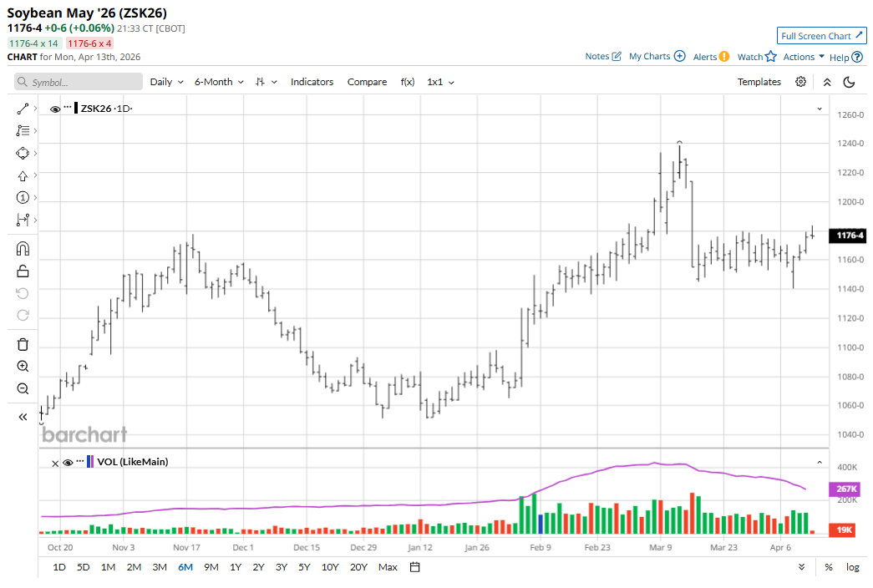Toggle visibility of the ZSK26 price series
Image resolution: width=873 pixels, height=588 pixels.
[x=55, y=109]
